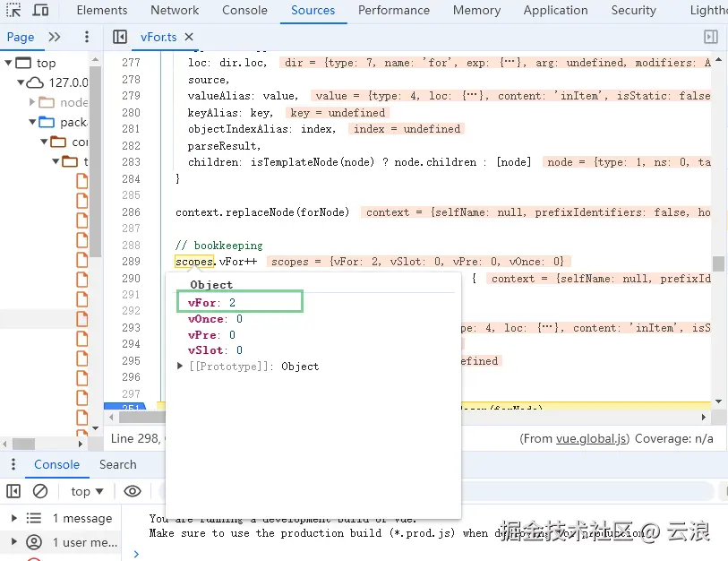Create a live expression with eye icon
Screen dimensions: 728x561
pos(133,491)
